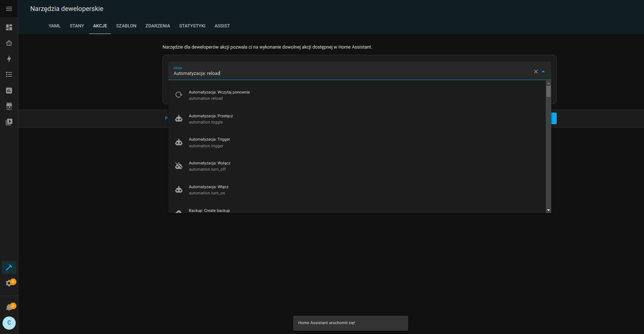Image resolution: width=644 pixels, height=334 pixels.
Task: Open the home map icon in sidebar
Action: coord(9,43)
